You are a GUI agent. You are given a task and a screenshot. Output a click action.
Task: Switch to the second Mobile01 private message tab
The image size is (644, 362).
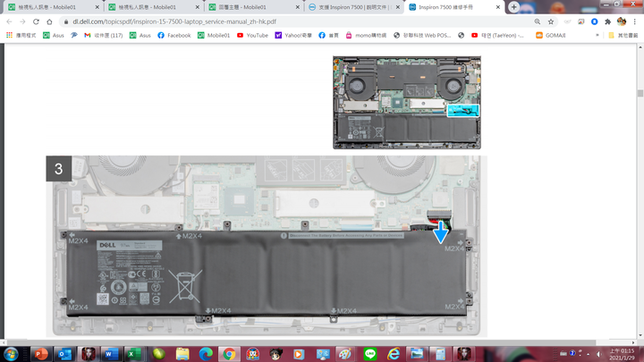click(154, 7)
